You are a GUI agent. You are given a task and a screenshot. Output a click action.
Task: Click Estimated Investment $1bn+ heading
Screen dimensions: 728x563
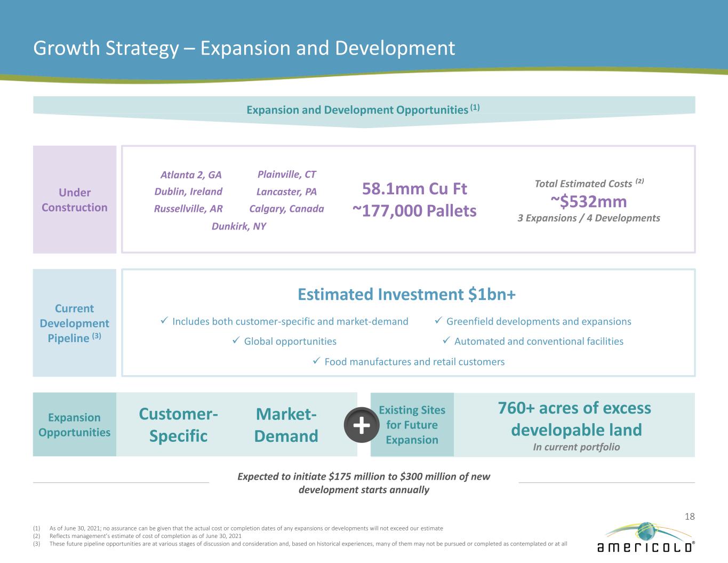point(406,295)
